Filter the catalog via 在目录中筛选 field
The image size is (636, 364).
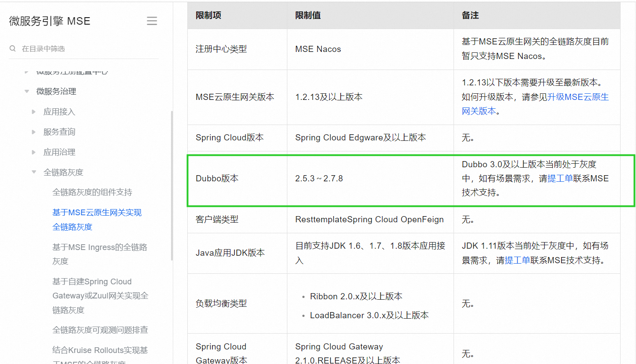coord(84,48)
